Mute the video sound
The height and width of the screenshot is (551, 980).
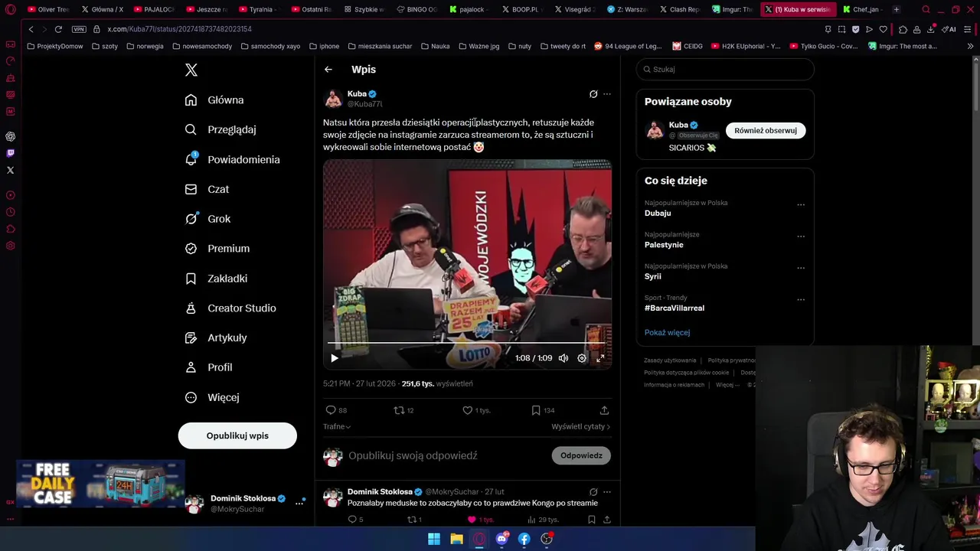pyautogui.click(x=563, y=358)
